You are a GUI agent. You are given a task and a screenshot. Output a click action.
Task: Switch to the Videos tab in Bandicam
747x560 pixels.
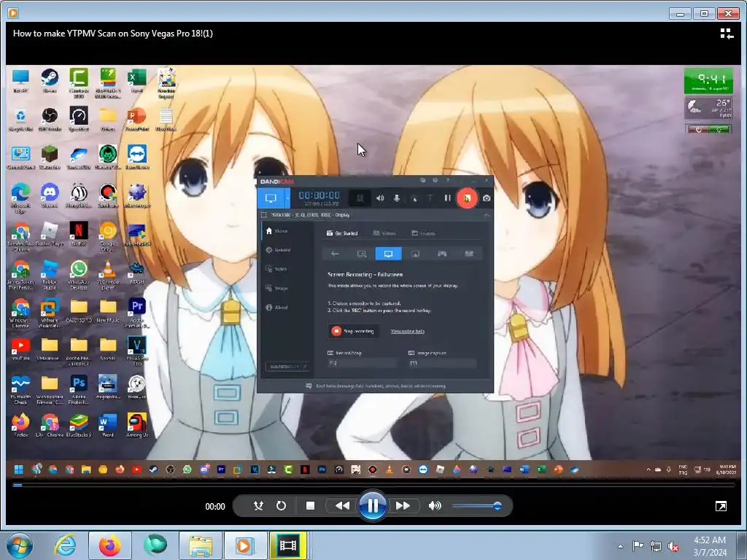coord(384,233)
